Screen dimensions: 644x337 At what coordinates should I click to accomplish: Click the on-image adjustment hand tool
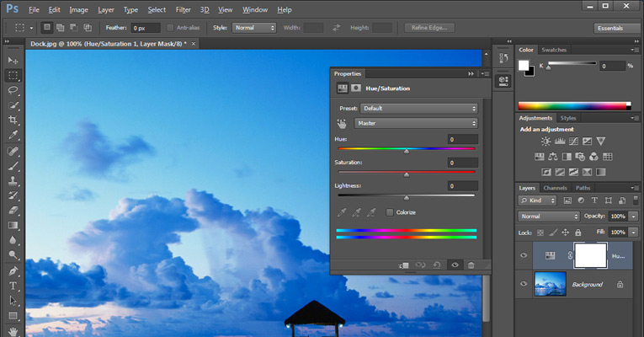tap(342, 123)
